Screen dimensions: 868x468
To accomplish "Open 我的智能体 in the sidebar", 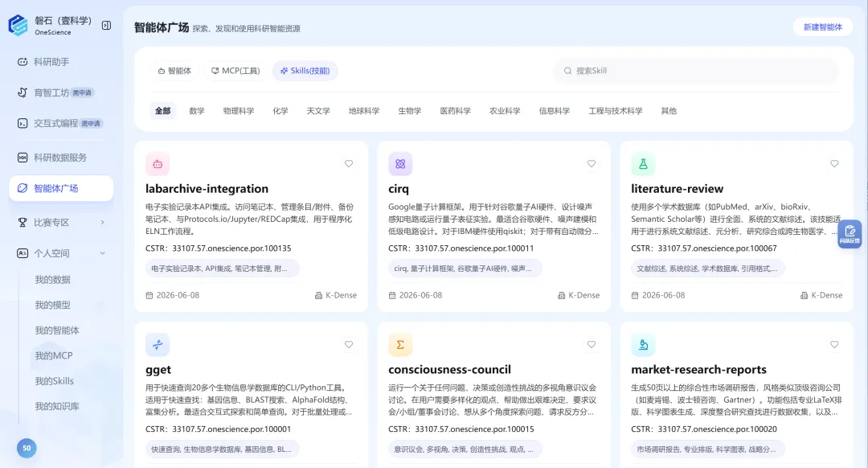I will [57, 330].
